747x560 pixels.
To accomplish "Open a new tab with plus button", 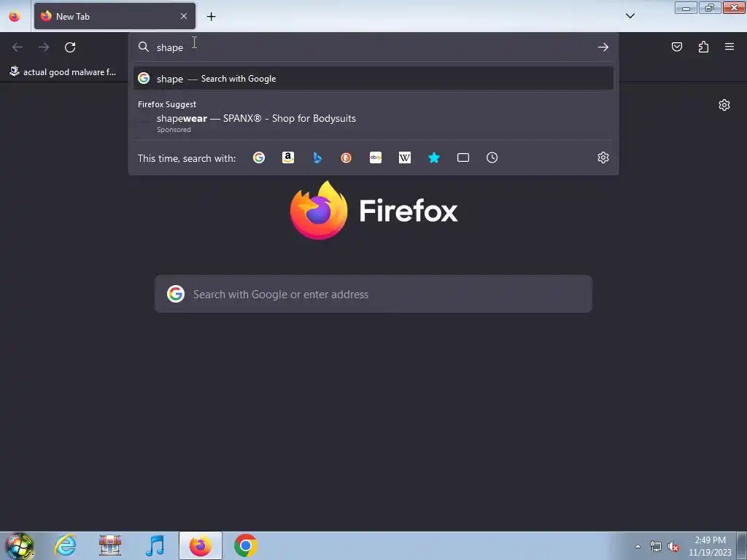I will (x=211, y=16).
